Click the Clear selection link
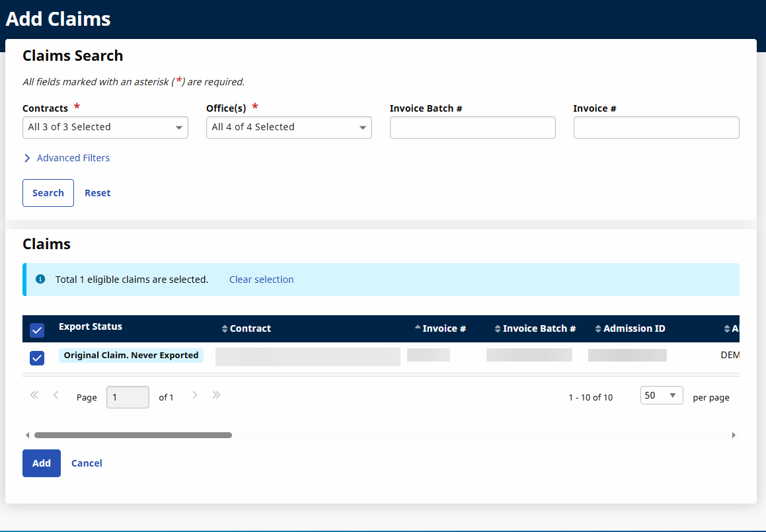 [x=261, y=280]
